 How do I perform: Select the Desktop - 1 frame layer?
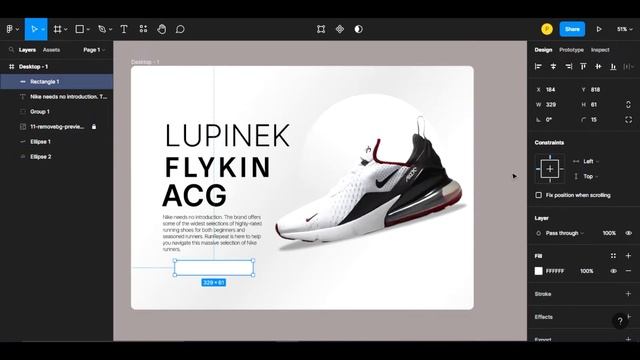point(57,67)
